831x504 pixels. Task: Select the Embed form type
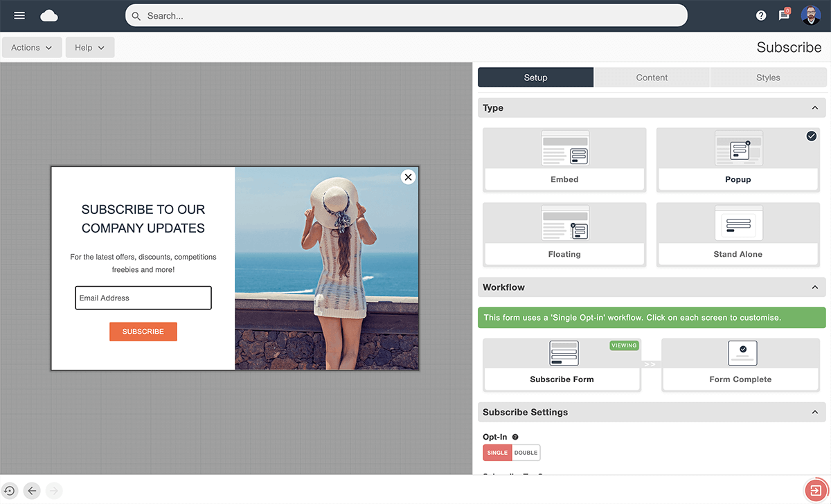(x=564, y=160)
